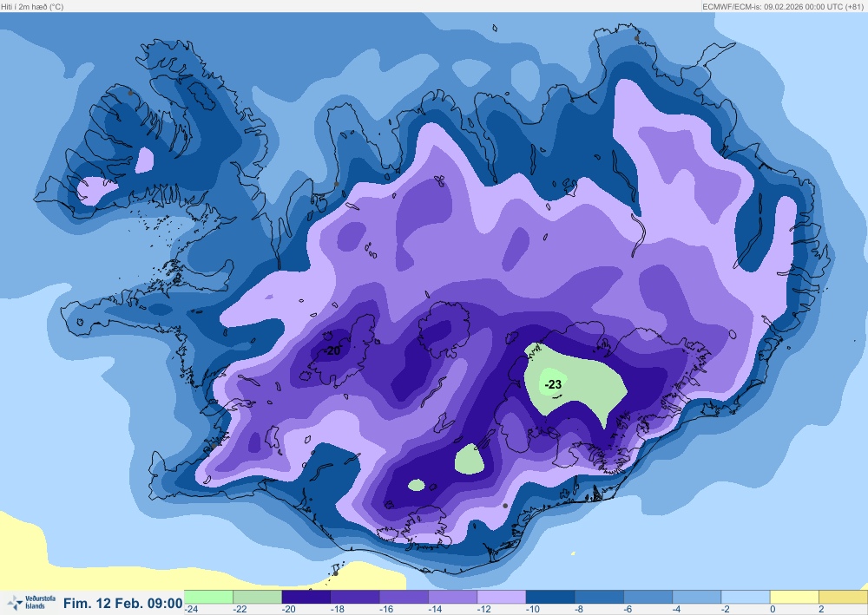Click the ECMWF/ECM-is model run timestamp
The image size is (868, 615).
[784, 7]
